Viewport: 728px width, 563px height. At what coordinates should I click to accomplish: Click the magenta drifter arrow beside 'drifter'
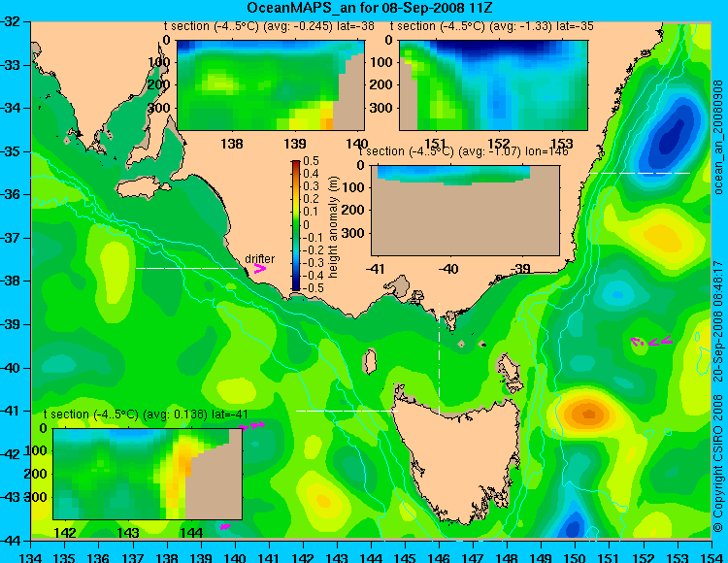pos(259,268)
